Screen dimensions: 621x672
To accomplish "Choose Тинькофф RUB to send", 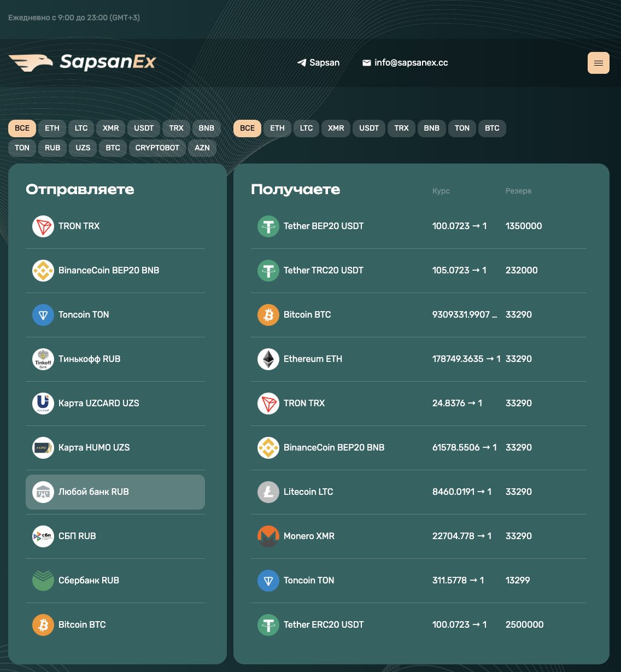I will 115,359.
